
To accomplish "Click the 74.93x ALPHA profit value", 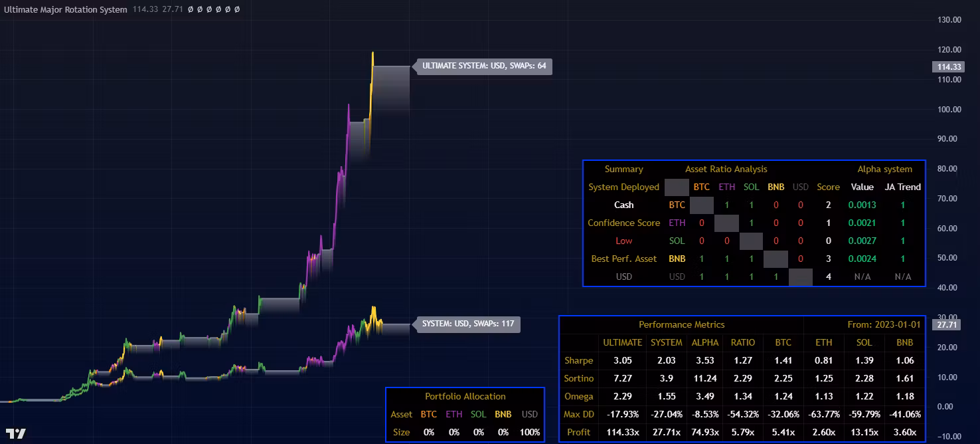I will point(704,432).
